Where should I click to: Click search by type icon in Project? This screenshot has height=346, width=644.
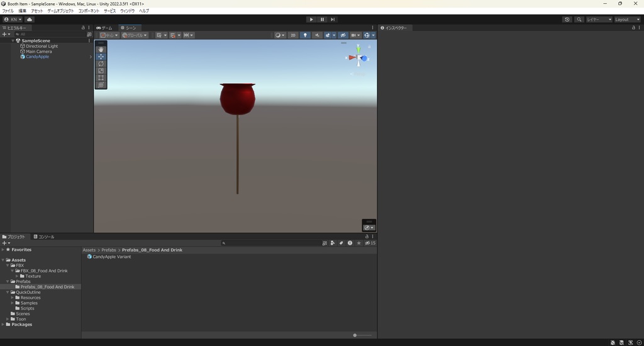(333, 243)
